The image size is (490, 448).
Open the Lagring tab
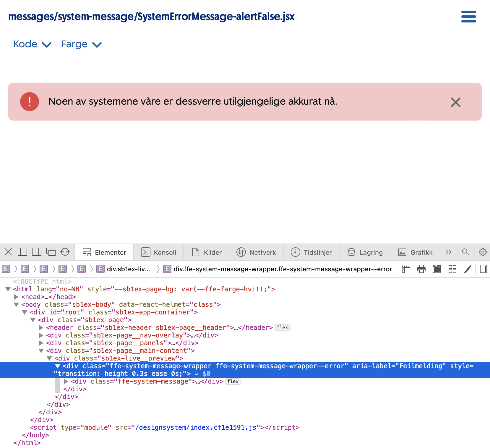point(365,252)
